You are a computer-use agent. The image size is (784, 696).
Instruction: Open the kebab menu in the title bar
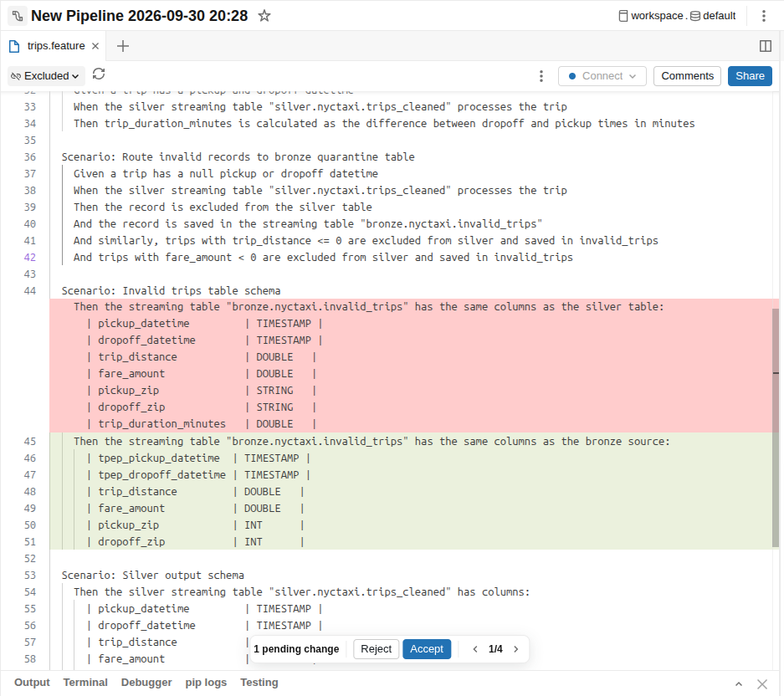point(763,16)
